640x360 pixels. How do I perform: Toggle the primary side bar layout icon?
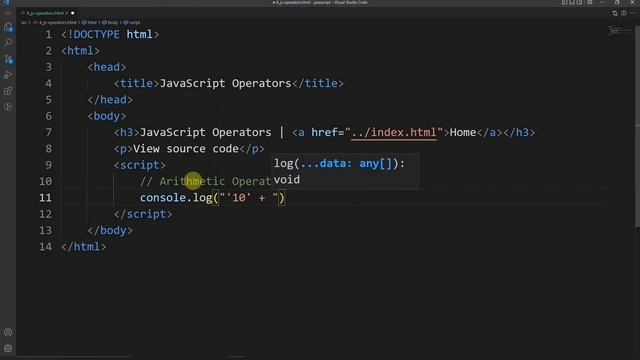(x=564, y=2)
